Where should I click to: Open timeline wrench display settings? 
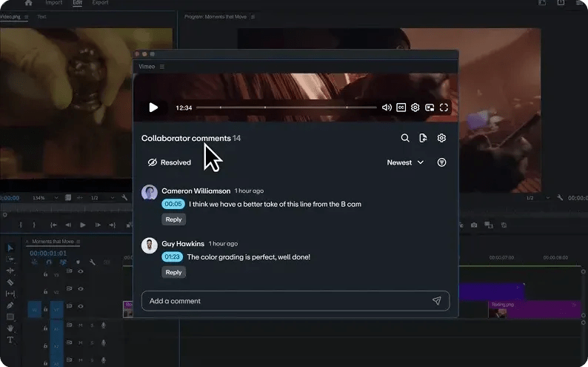[93, 262]
